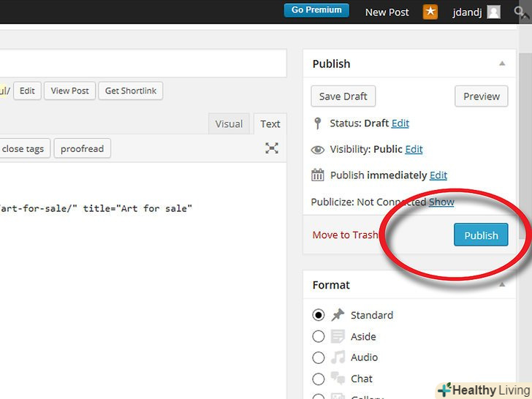This screenshot has height=399, width=532.
Task: Click the Audio format label
Action: point(365,357)
